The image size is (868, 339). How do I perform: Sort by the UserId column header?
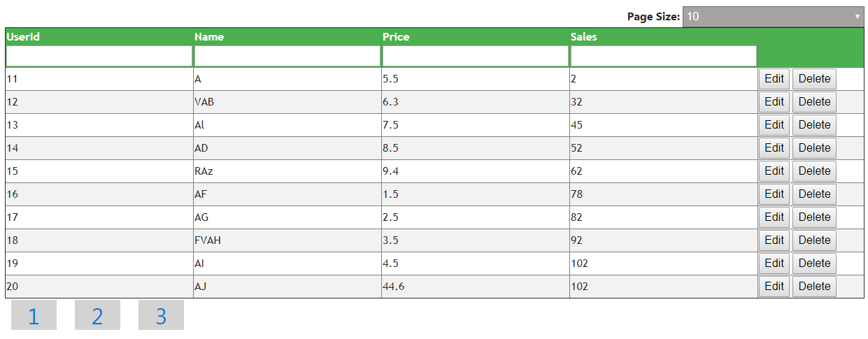tap(23, 37)
